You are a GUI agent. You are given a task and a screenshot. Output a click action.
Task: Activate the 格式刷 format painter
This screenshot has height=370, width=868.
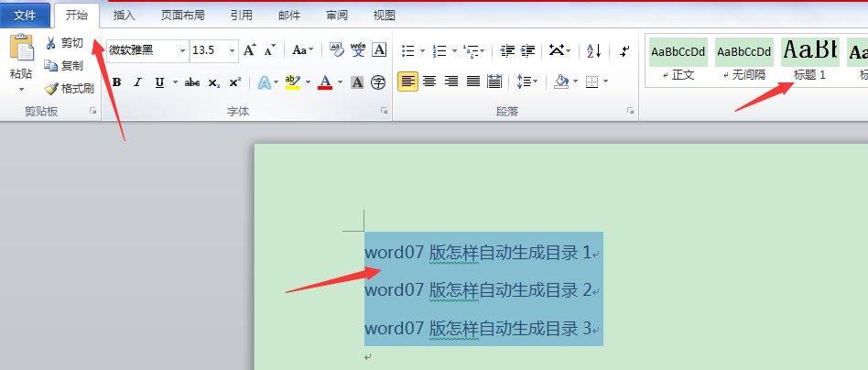click(70, 88)
